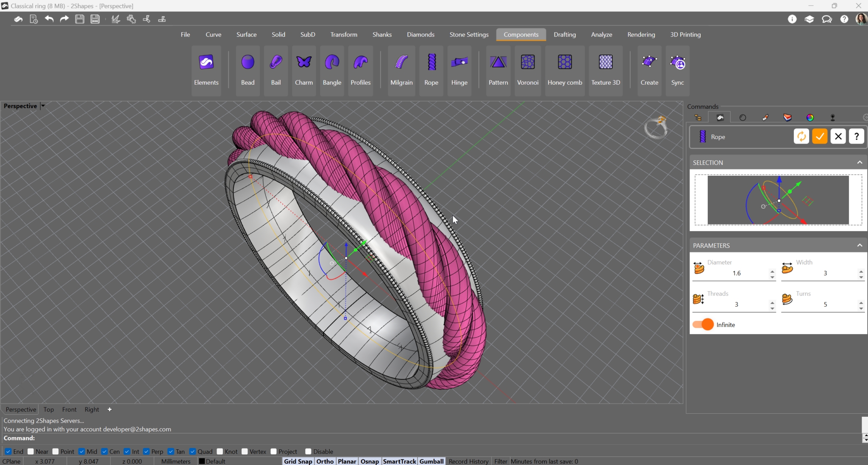Screen dimensions: 868x465
Task: Confirm Rope command with orange checkmark
Action: tap(820, 136)
